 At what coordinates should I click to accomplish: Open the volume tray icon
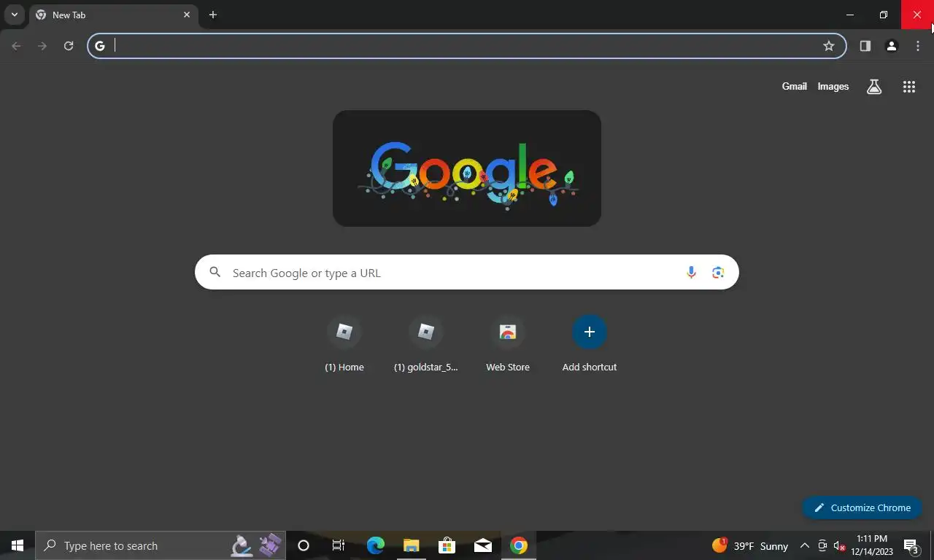click(x=839, y=545)
